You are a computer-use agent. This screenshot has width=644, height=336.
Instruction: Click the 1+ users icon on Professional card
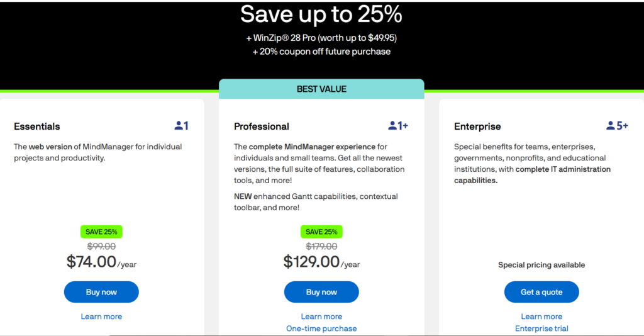coord(398,126)
